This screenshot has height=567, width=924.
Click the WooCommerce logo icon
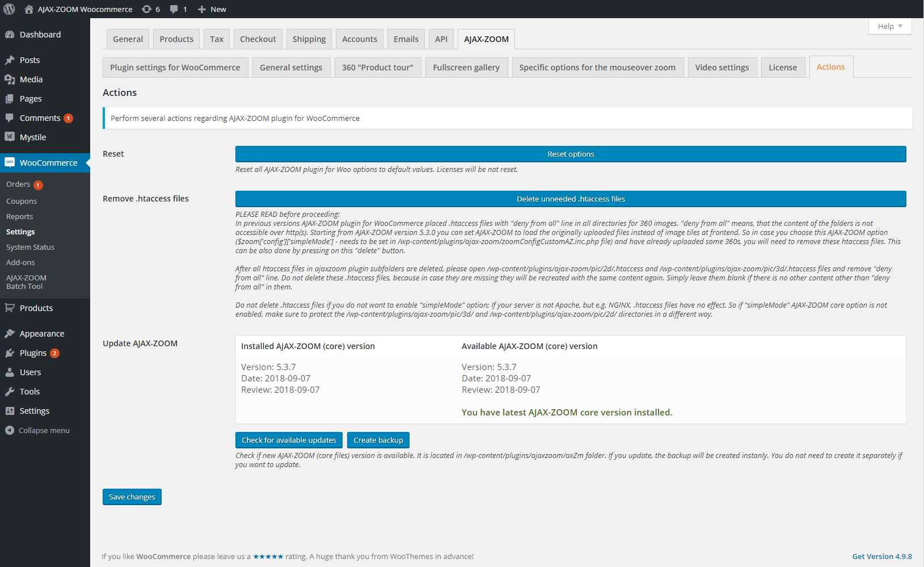pyautogui.click(x=10, y=162)
